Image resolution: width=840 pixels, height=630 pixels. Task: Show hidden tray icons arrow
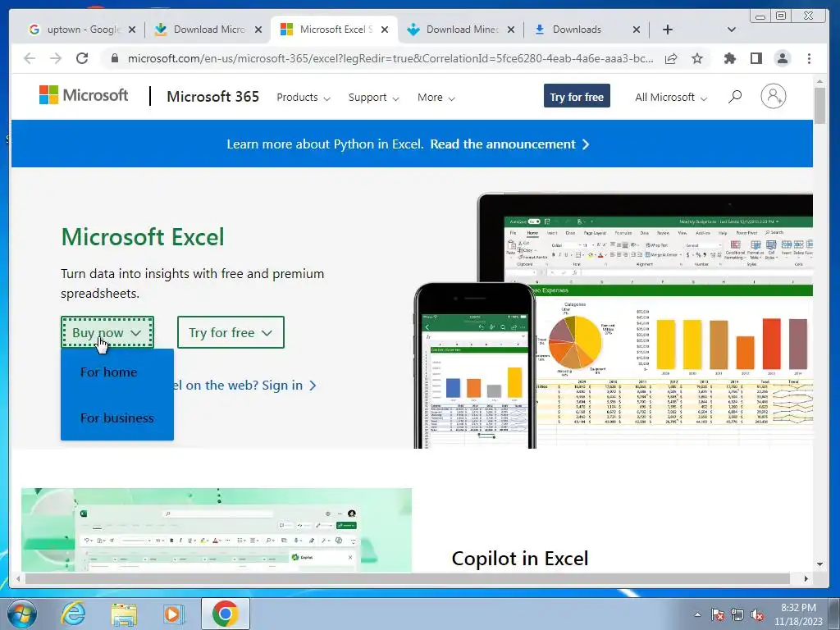(697, 615)
